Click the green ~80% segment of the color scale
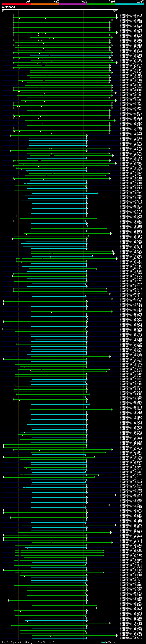Screen dimensions: 146x644 coord(101,4)
